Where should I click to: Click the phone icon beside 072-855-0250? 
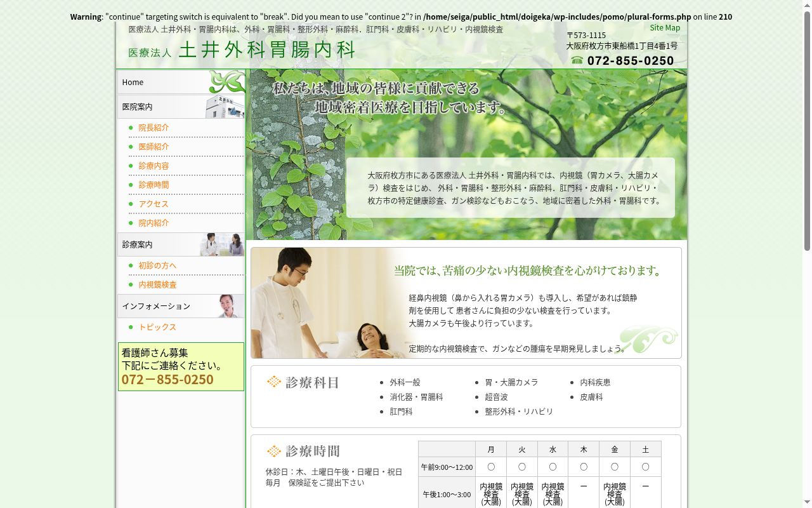(x=577, y=60)
